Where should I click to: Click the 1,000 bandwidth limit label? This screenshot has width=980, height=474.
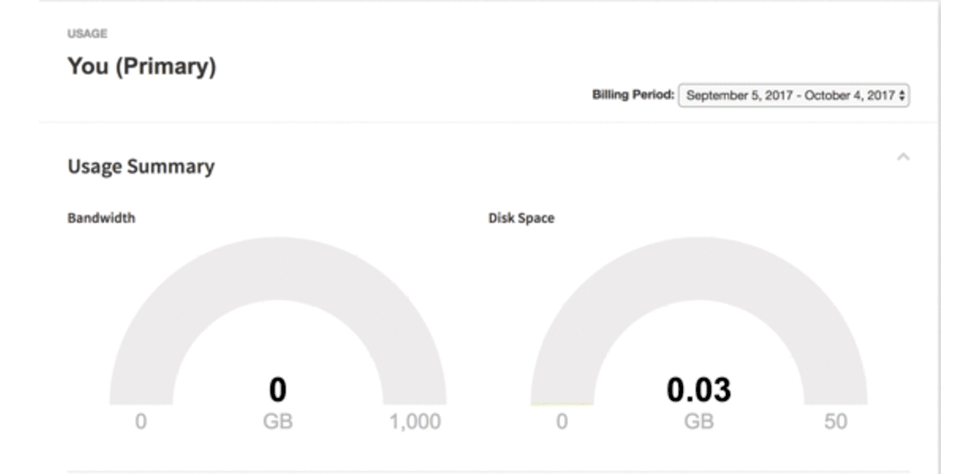[x=417, y=421]
